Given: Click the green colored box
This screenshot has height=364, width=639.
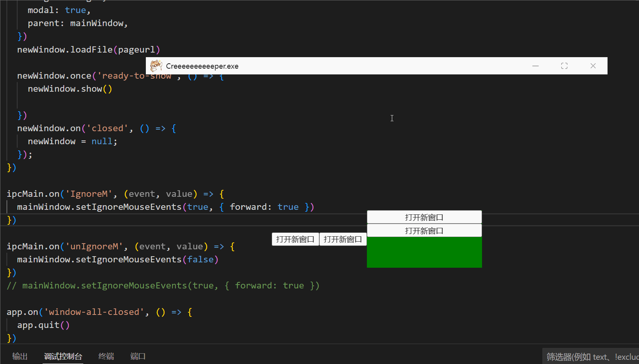Looking at the screenshot, I should 424,252.
